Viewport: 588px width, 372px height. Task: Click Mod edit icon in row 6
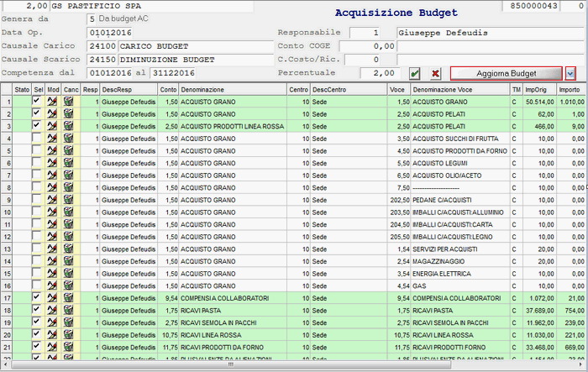(x=52, y=163)
